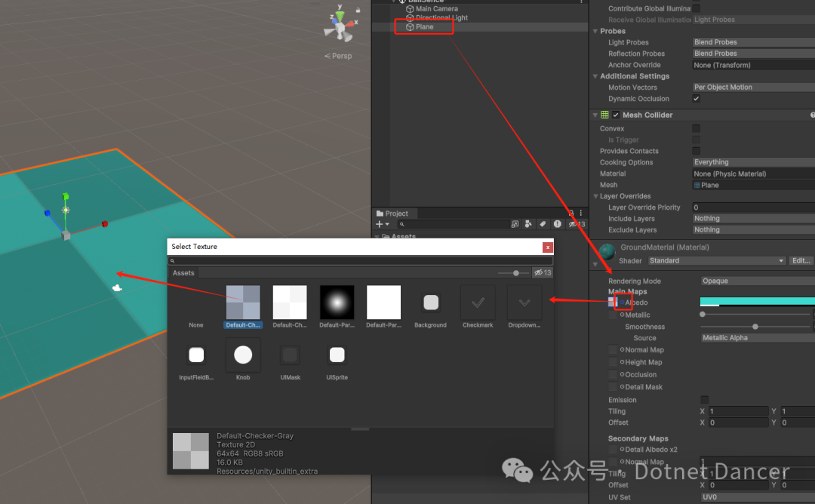Close the Select Texture dialog
Image resolution: width=815 pixels, height=504 pixels.
[547, 247]
